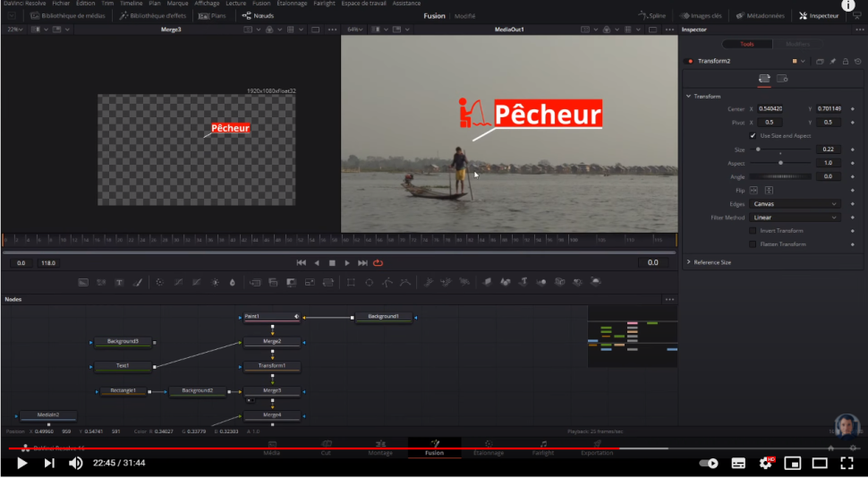Enable Flatten Transform checkbox
The width and height of the screenshot is (868, 478).
(753, 244)
